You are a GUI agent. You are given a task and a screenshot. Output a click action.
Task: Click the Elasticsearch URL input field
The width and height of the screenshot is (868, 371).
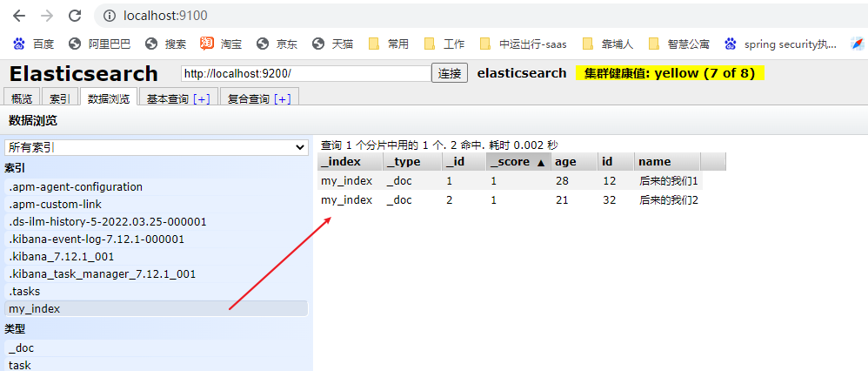pos(305,73)
